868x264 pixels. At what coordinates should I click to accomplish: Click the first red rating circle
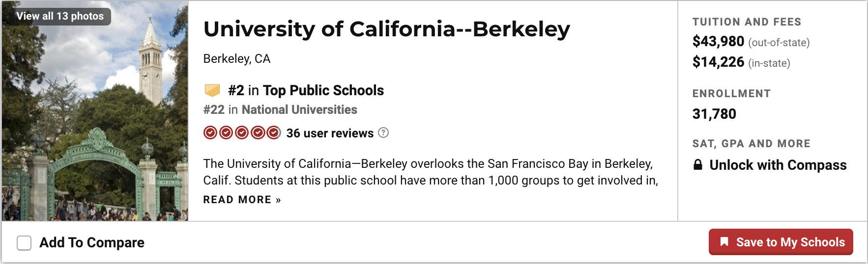210,133
